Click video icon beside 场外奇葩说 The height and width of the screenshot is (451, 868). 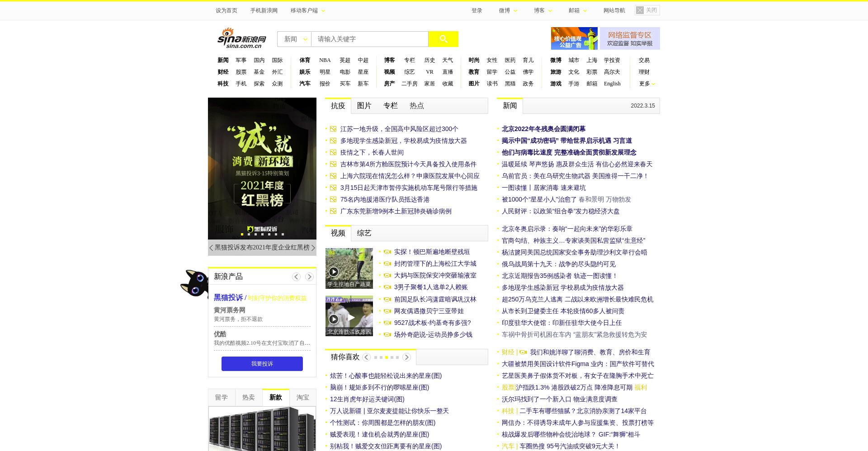click(387, 334)
